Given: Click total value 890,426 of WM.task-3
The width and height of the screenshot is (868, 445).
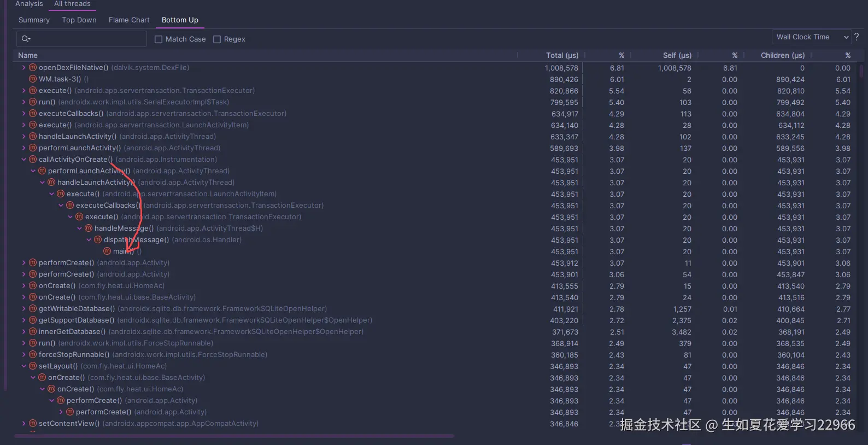Looking at the screenshot, I should pos(564,80).
